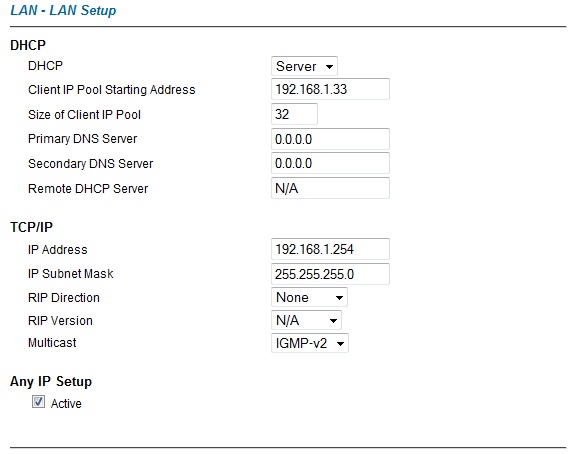The height and width of the screenshot is (454, 568).
Task: Select the IP Subnet Mask input field
Action: click(330, 274)
